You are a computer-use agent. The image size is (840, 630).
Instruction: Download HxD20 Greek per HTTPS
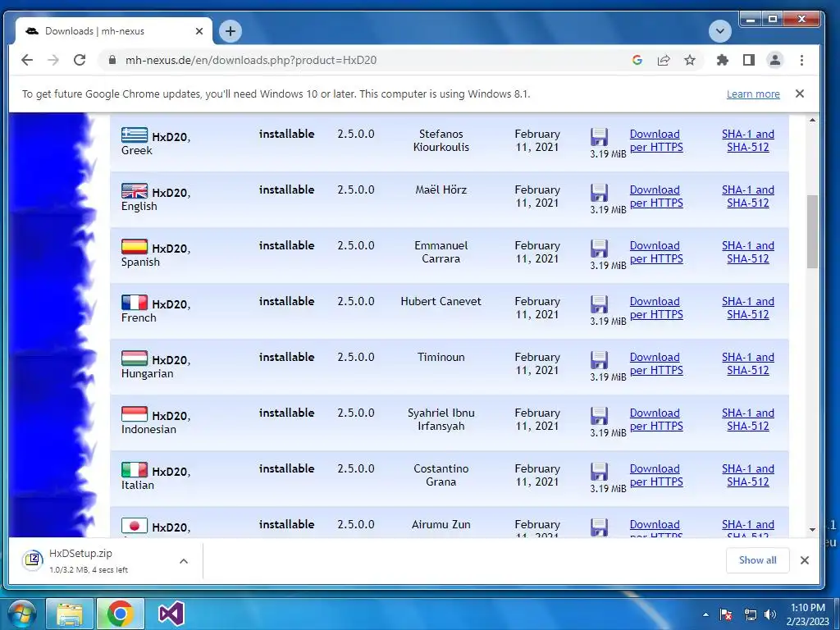pyautogui.click(x=656, y=140)
